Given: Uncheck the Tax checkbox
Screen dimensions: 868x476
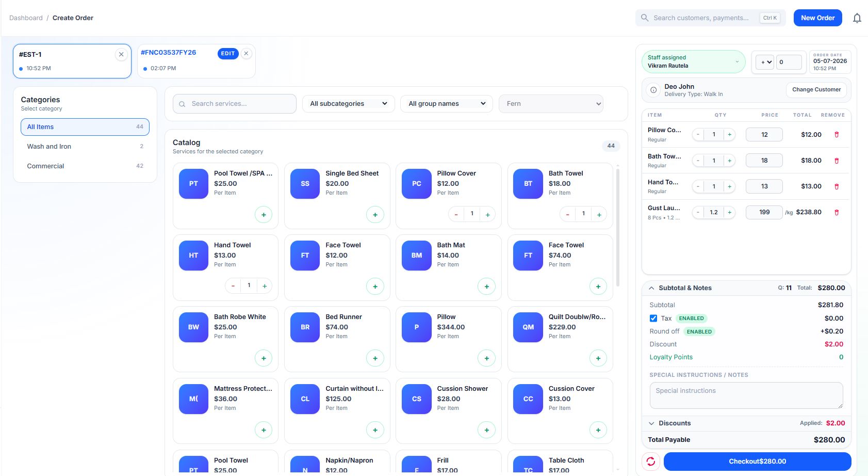Looking at the screenshot, I should 653,319.
